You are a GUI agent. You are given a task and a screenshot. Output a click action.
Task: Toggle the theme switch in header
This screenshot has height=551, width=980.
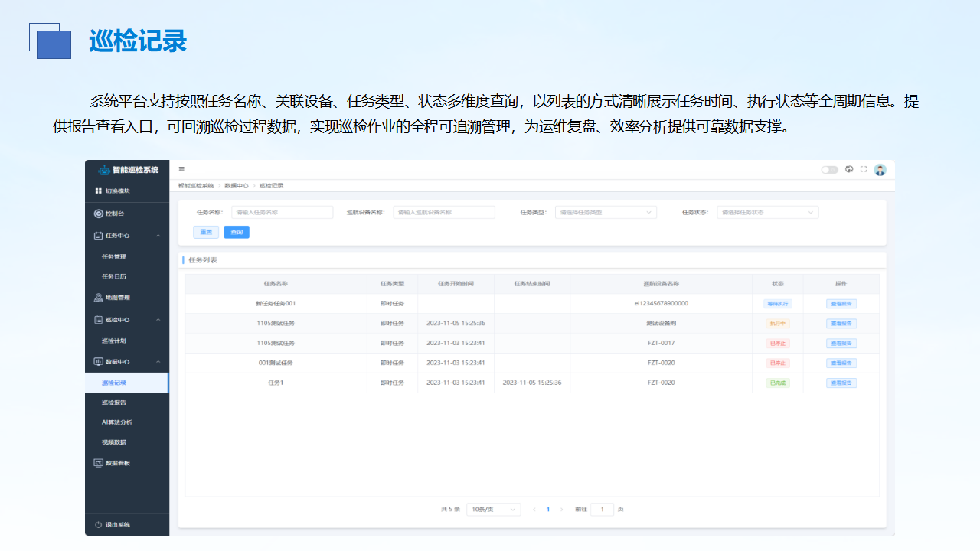pyautogui.click(x=829, y=170)
